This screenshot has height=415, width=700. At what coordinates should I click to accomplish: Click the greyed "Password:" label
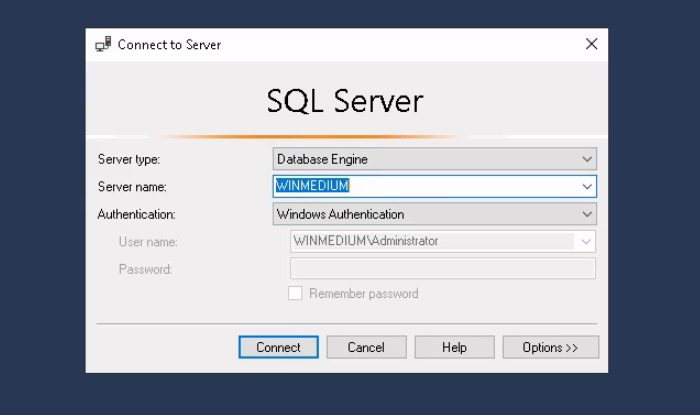tap(145, 269)
